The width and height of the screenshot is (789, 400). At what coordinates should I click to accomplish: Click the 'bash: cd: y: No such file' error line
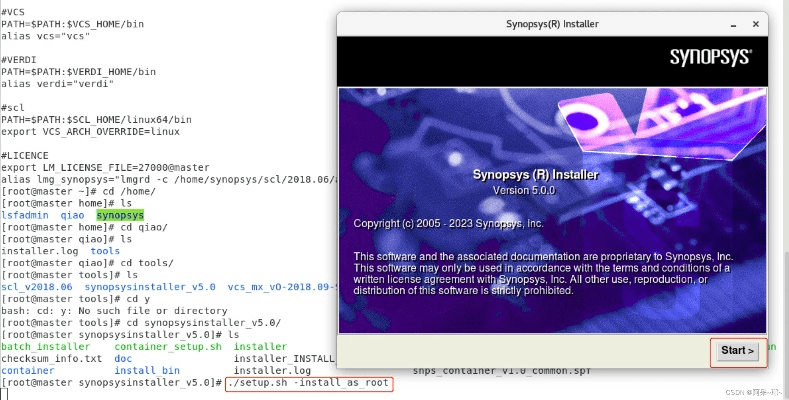click(x=114, y=310)
